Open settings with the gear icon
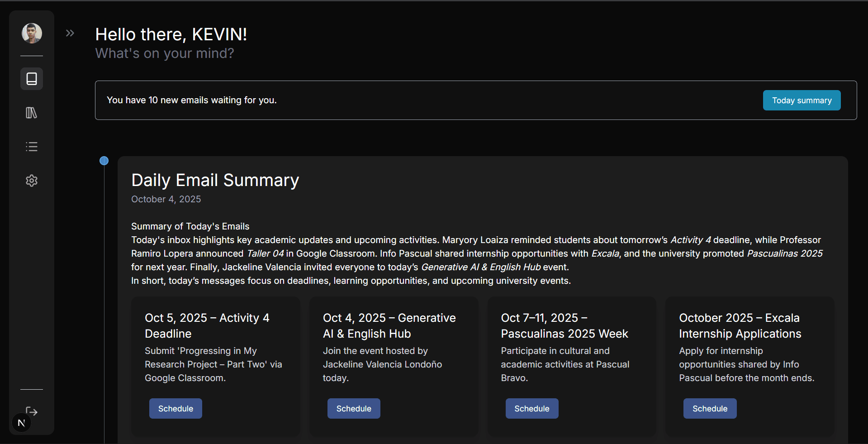Screen dimensions: 868x444 point(31,181)
